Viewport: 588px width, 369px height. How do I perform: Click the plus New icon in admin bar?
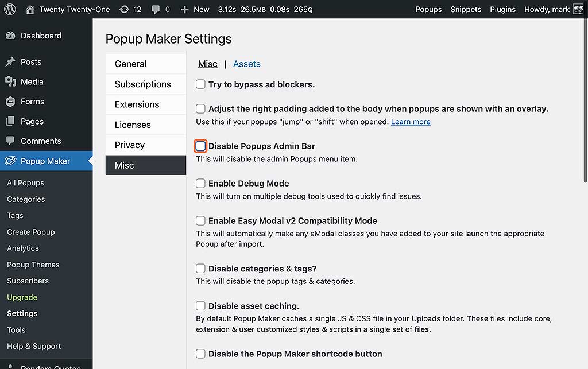pos(184,10)
